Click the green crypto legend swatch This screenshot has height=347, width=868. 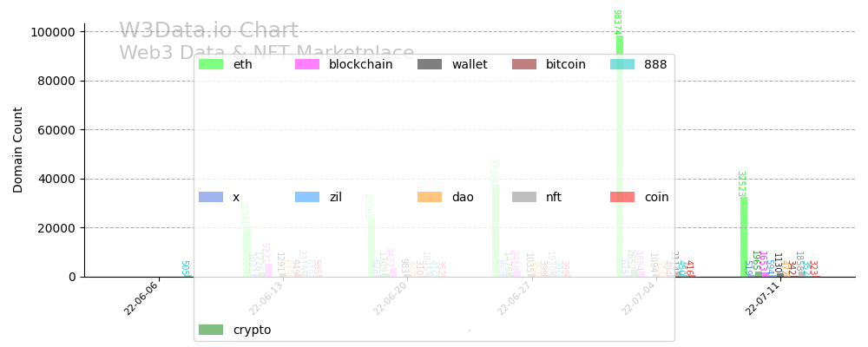211,330
